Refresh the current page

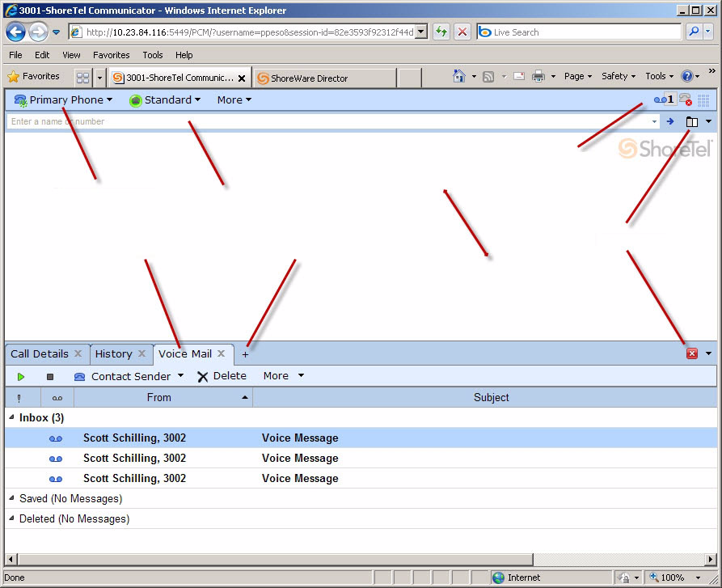tap(441, 32)
